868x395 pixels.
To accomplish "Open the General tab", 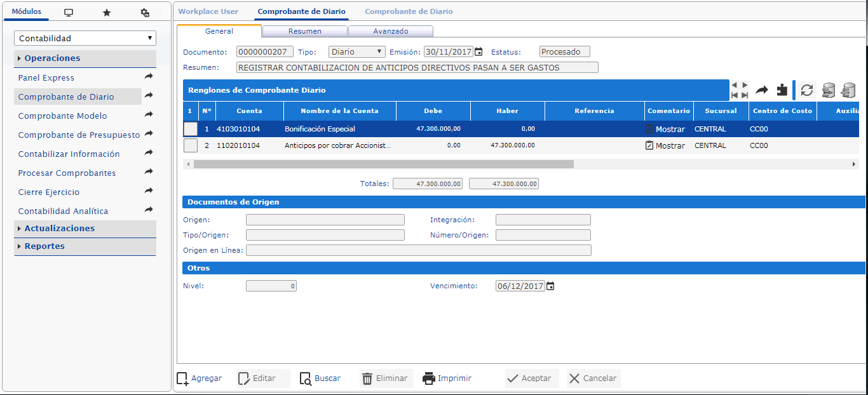I will pos(219,31).
